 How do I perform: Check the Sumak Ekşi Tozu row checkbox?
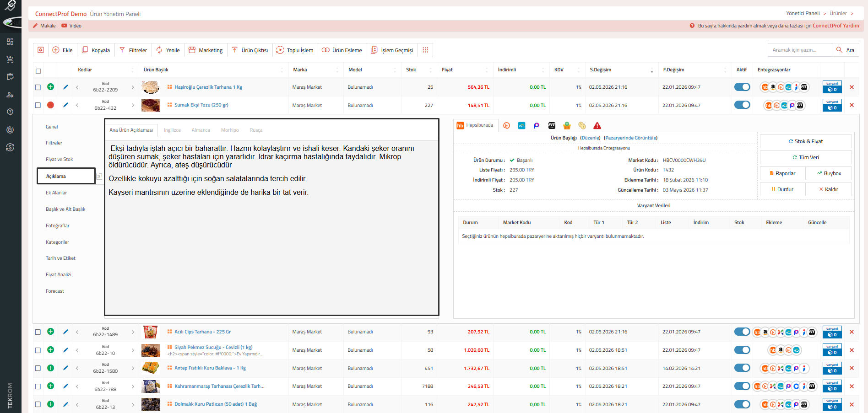38,105
